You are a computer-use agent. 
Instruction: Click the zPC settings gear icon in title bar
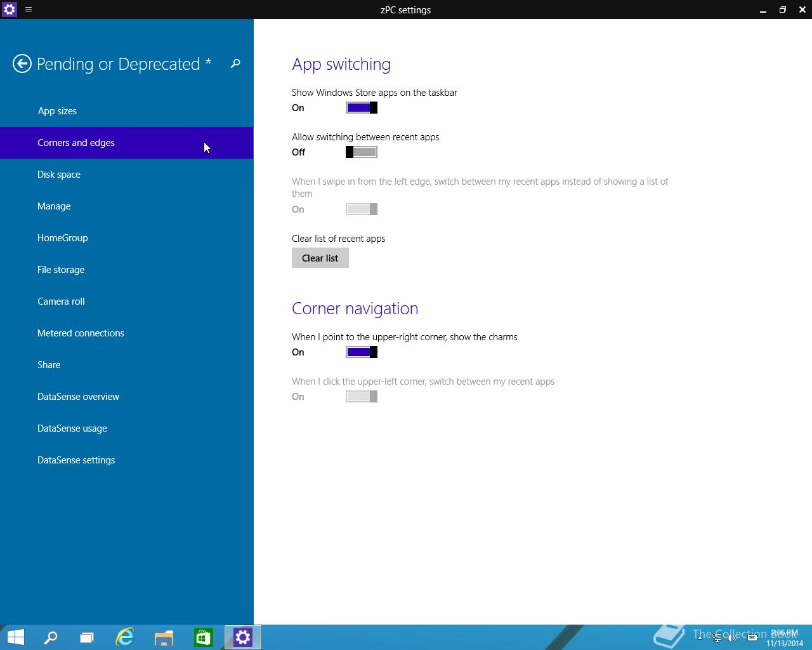click(x=10, y=10)
